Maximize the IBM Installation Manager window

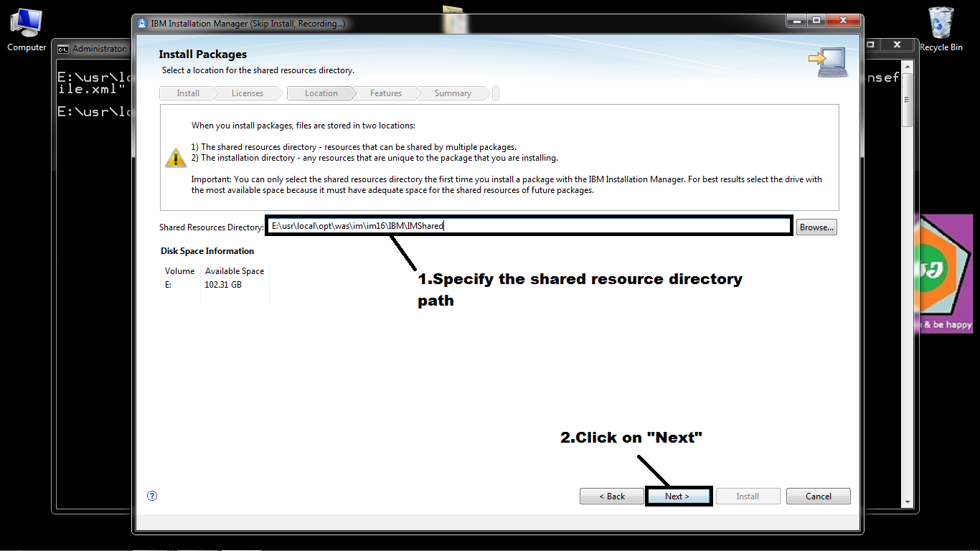tap(816, 21)
